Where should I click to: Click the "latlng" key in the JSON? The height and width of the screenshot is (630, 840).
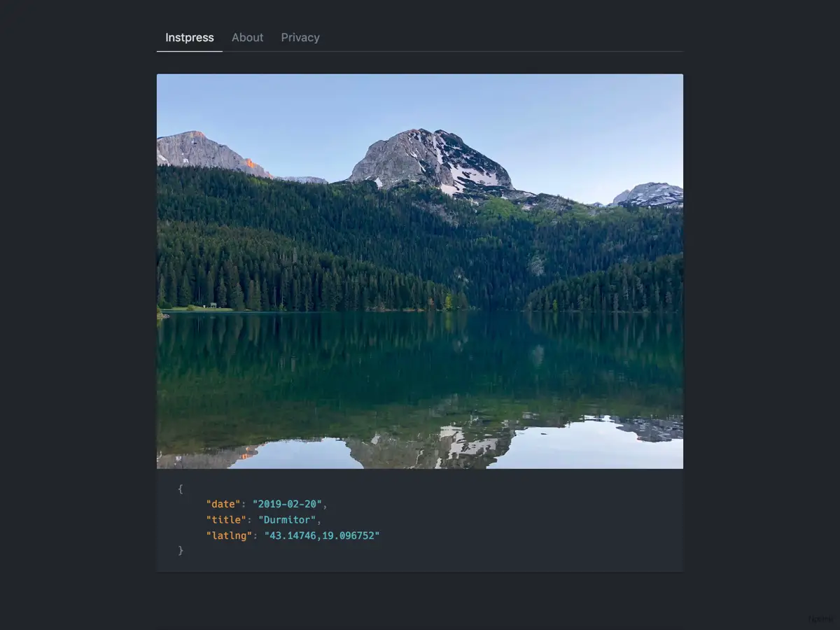coord(229,535)
